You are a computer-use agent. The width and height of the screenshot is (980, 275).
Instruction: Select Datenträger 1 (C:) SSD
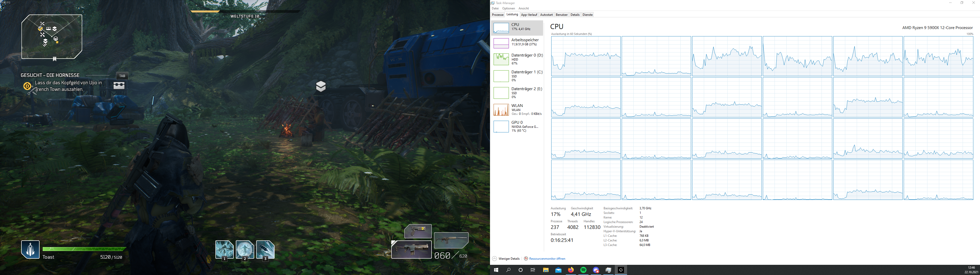(517, 76)
